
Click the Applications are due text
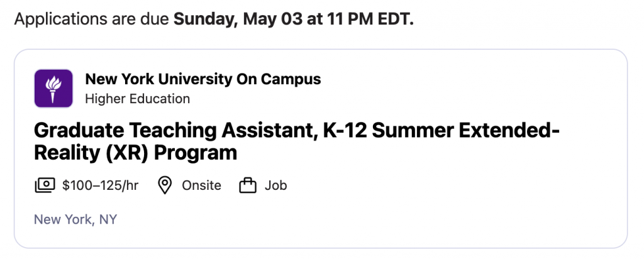[93, 19]
